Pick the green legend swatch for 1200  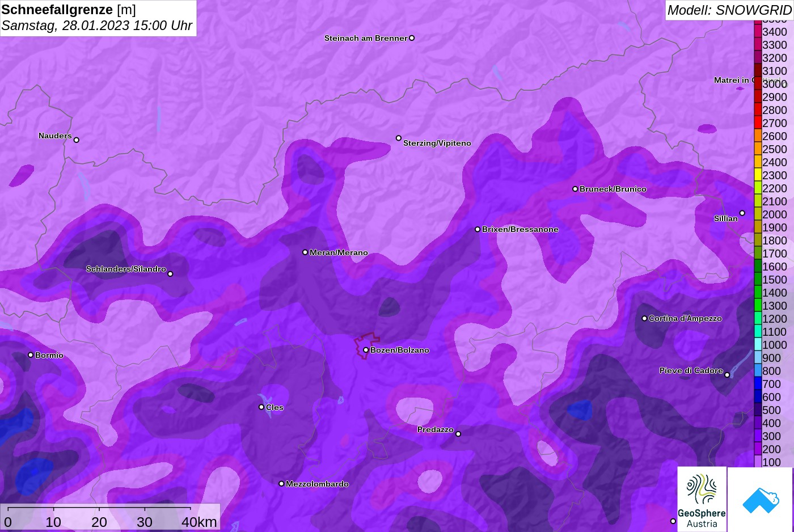758,318
